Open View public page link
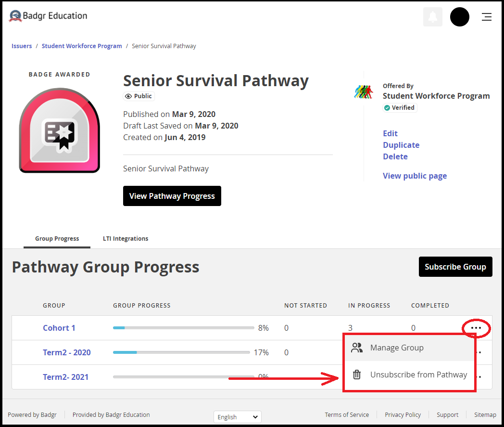 tap(415, 176)
